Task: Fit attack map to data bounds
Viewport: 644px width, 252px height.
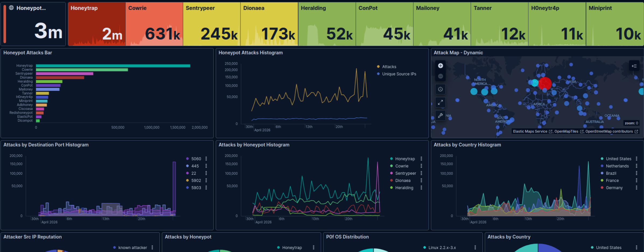Action: tap(440, 89)
